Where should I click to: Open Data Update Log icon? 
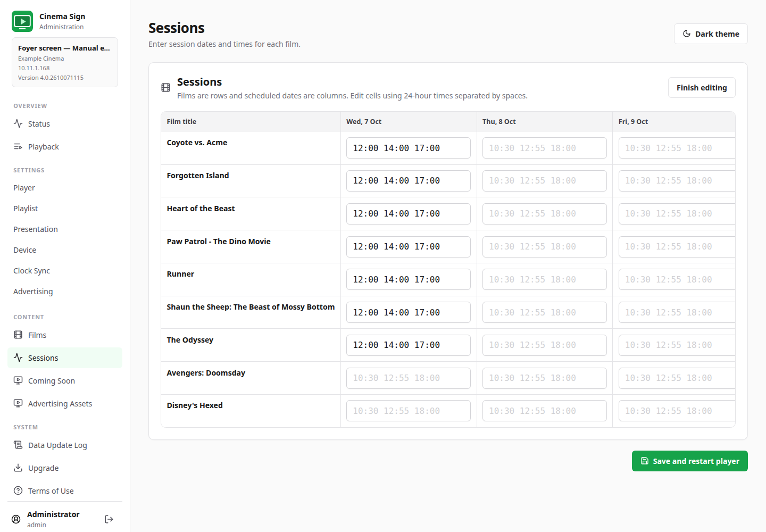click(18, 445)
